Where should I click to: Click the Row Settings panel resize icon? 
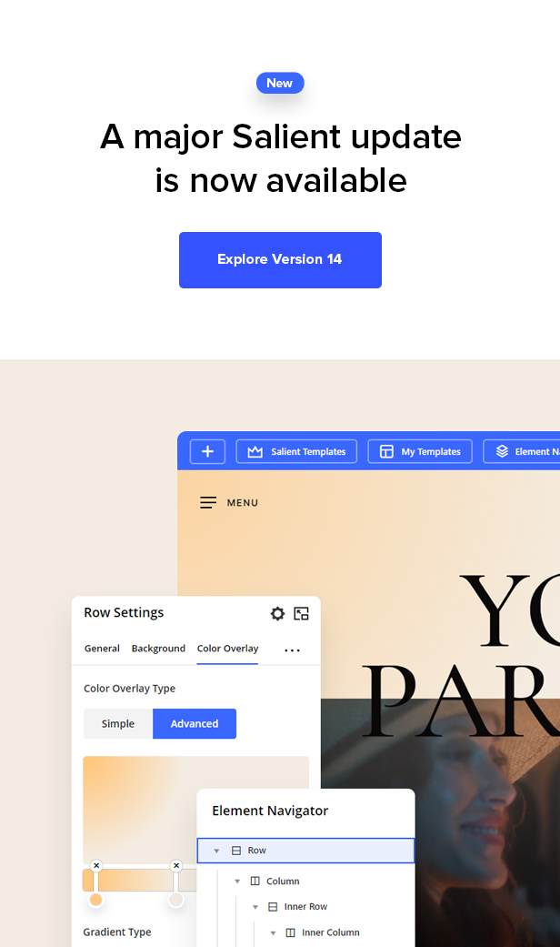tap(301, 614)
